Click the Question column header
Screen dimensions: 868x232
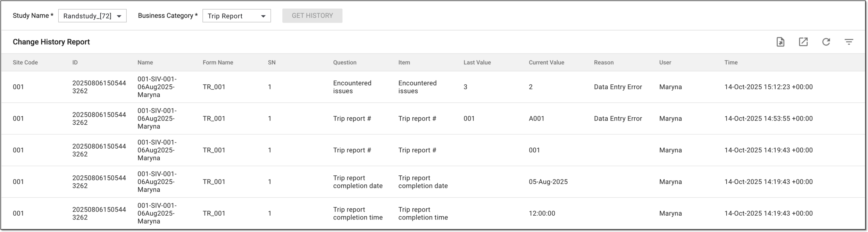tap(345, 63)
